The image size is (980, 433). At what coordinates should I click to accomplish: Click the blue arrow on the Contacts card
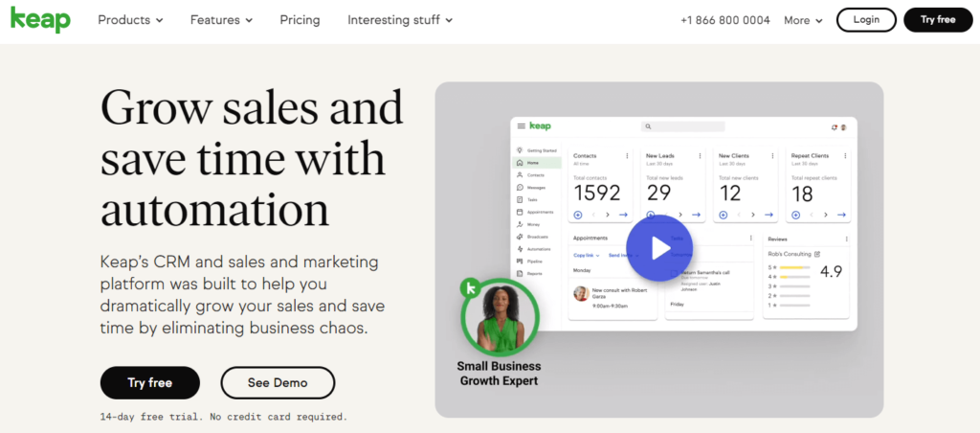623,215
